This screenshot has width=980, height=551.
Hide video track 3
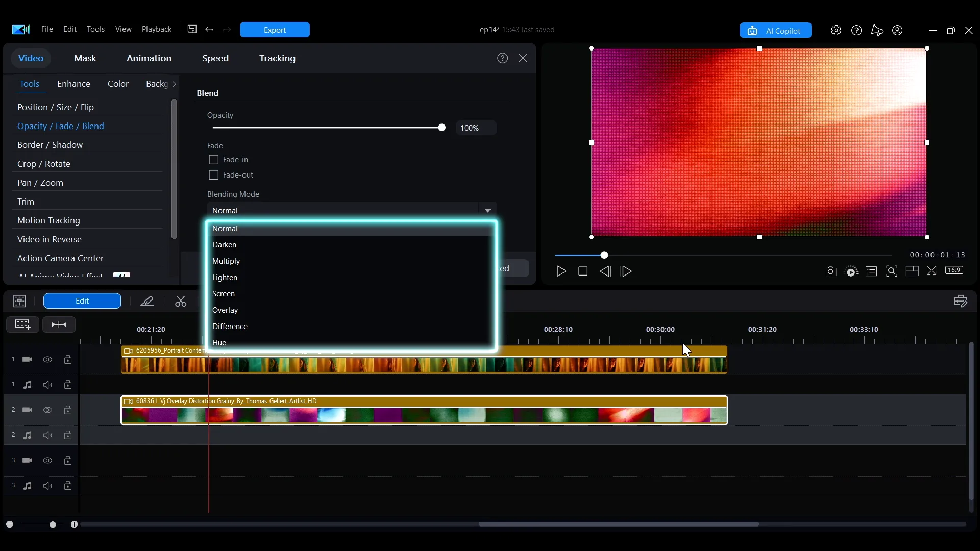(47, 461)
